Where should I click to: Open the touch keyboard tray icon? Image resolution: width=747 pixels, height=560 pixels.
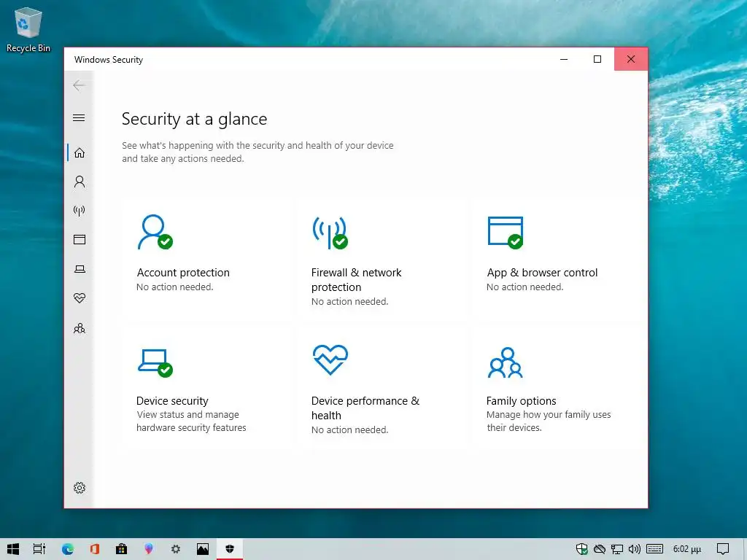click(654, 549)
